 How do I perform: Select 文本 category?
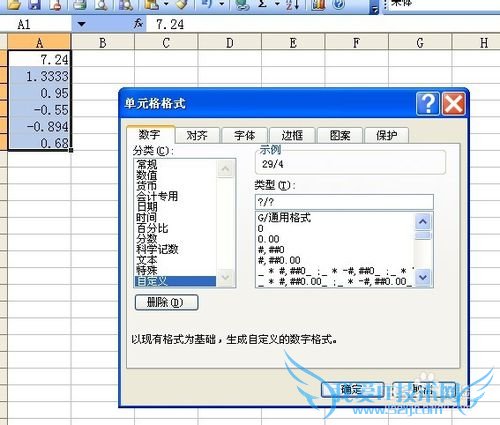click(175, 260)
